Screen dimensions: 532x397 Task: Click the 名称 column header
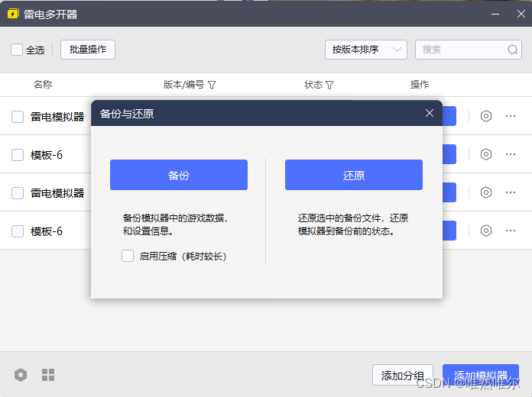(x=43, y=85)
